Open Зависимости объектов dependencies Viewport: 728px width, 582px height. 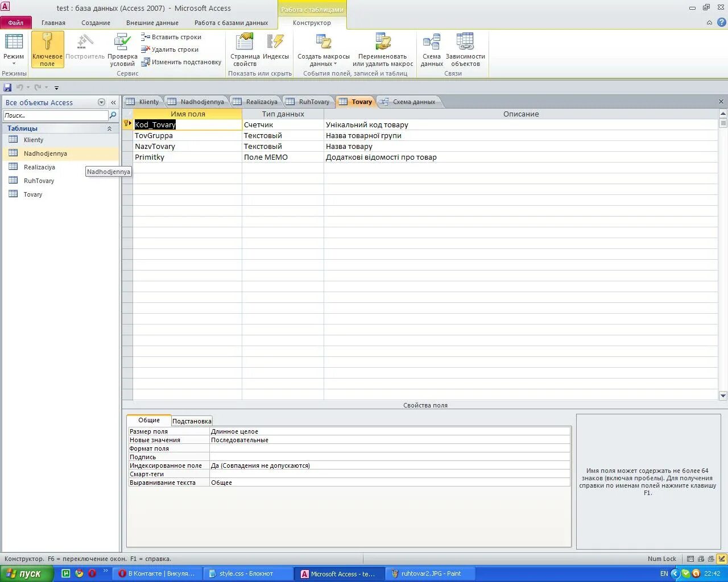pos(465,49)
